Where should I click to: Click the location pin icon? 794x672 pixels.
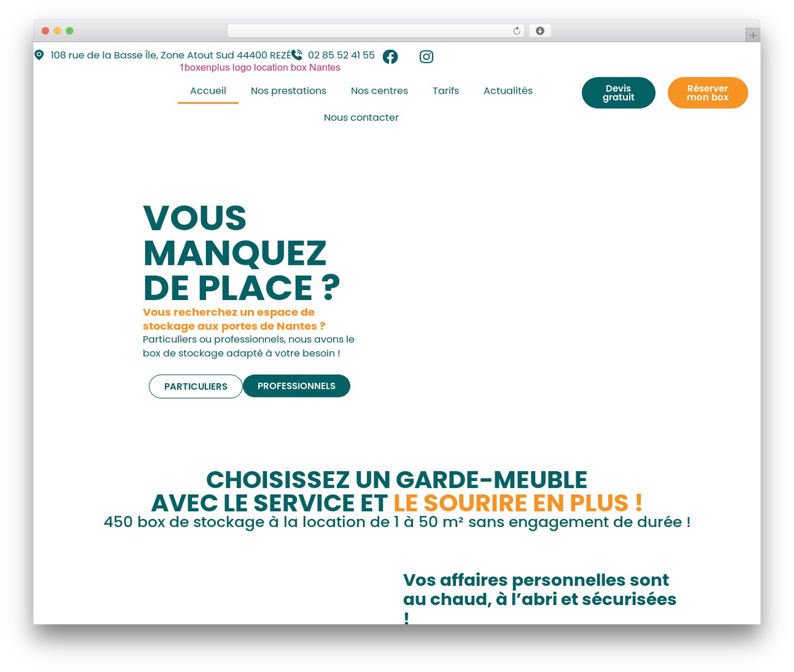click(39, 55)
